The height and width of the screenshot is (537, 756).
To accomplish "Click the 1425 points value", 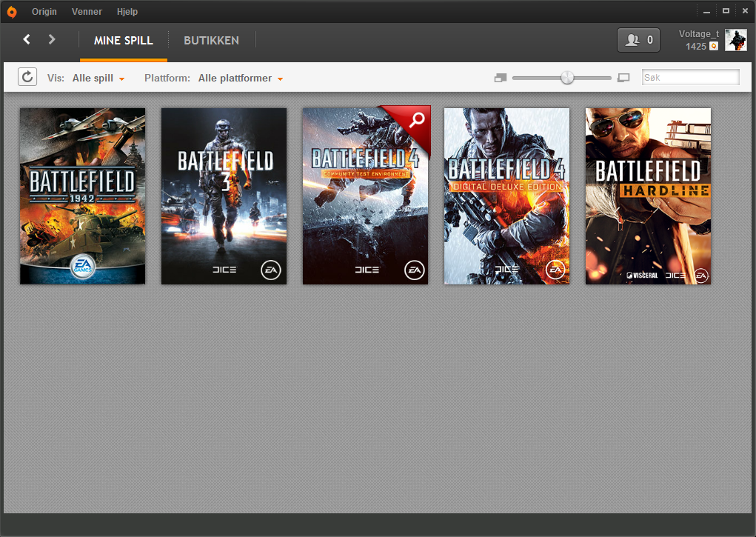I will pos(696,47).
